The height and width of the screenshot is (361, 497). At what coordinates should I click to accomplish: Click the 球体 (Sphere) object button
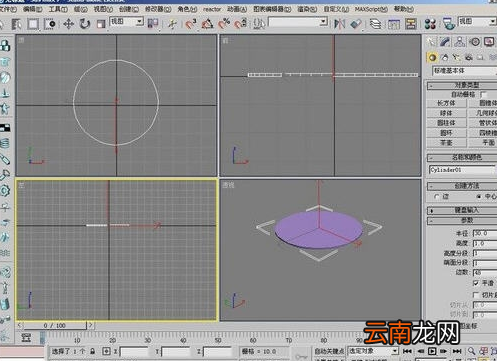point(446,113)
